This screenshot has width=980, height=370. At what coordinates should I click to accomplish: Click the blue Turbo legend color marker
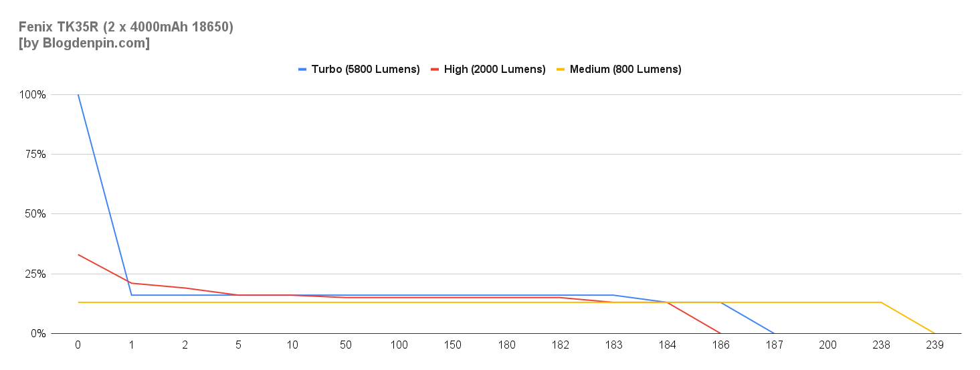pyautogui.click(x=302, y=69)
